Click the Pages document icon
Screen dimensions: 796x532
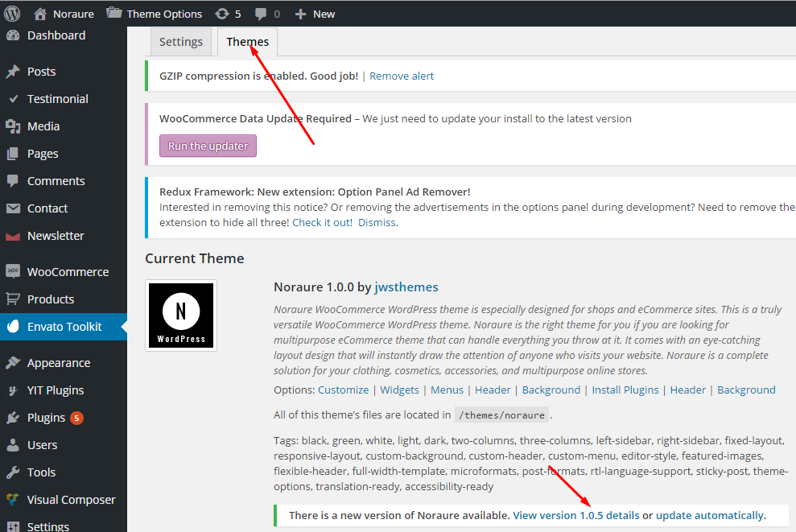tap(13, 154)
